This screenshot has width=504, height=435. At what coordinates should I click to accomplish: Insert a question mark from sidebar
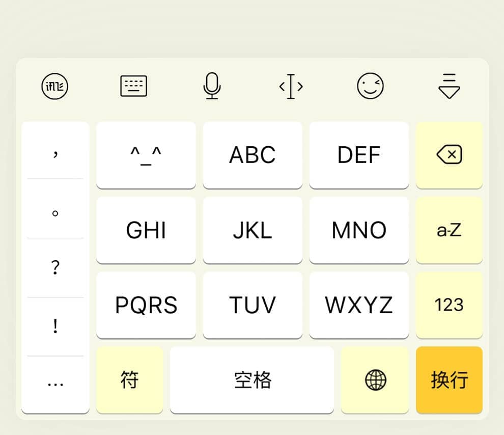55,267
